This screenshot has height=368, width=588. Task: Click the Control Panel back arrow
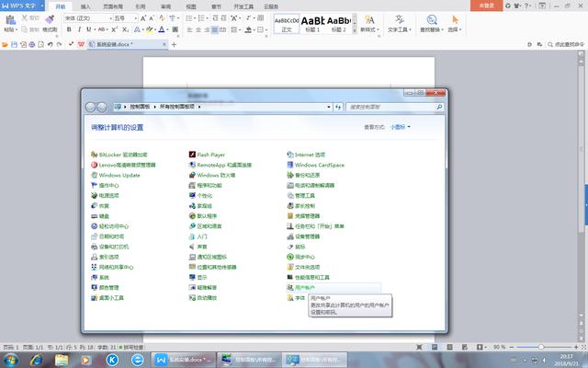[x=90, y=107]
